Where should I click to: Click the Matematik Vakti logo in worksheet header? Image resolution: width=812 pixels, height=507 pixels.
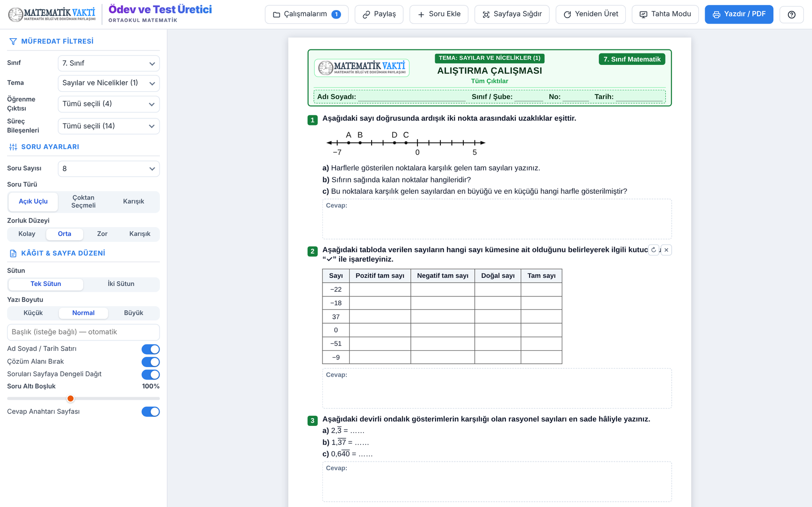tap(362, 68)
